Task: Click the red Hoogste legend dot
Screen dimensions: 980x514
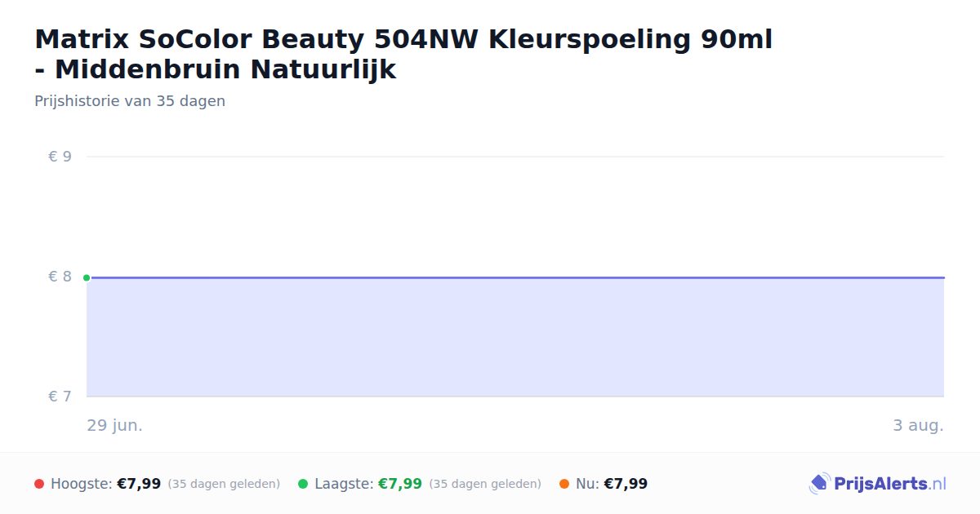Action: point(39,484)
